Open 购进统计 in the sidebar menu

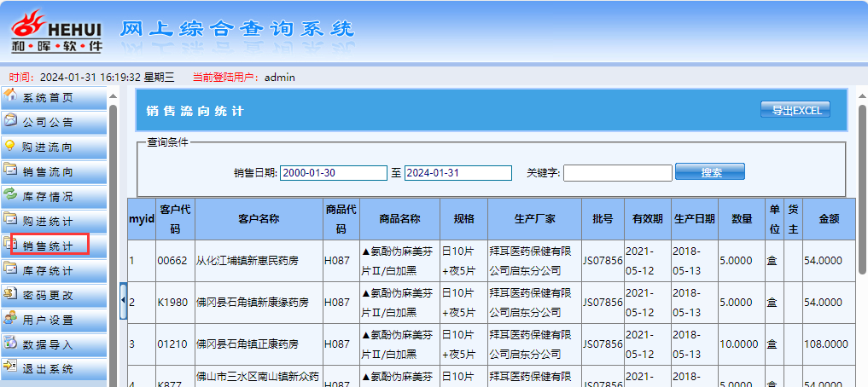48,222
